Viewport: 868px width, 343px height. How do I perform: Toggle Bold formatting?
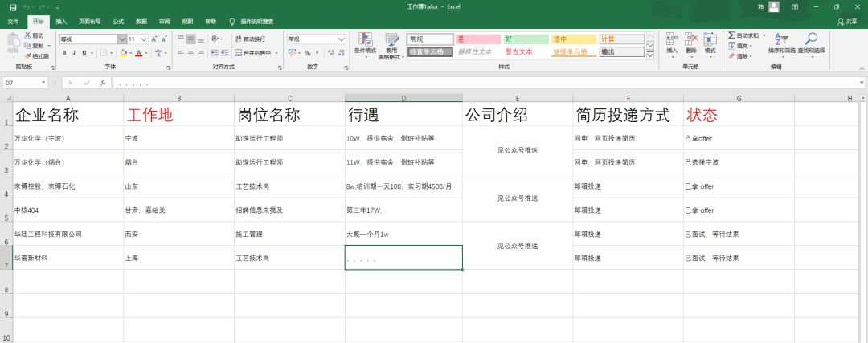(x=63, y=53)
